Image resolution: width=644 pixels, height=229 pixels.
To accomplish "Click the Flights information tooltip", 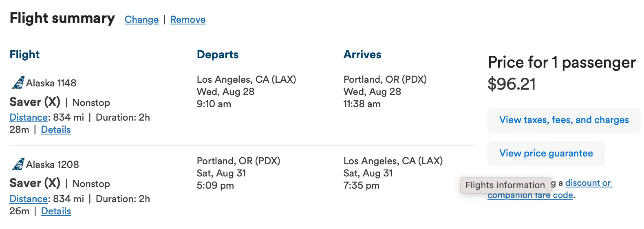I will pyautogui.click(x=505, y=185).
